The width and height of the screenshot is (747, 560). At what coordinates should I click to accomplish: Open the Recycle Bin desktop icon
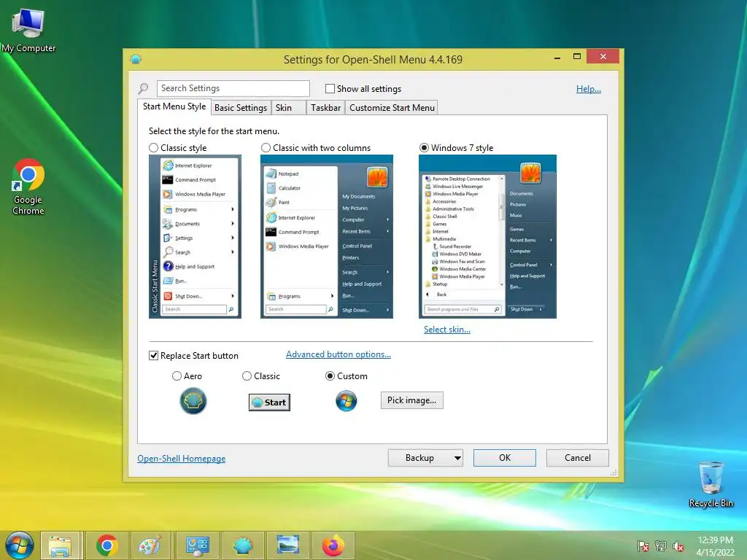click(x=711, y=484)
